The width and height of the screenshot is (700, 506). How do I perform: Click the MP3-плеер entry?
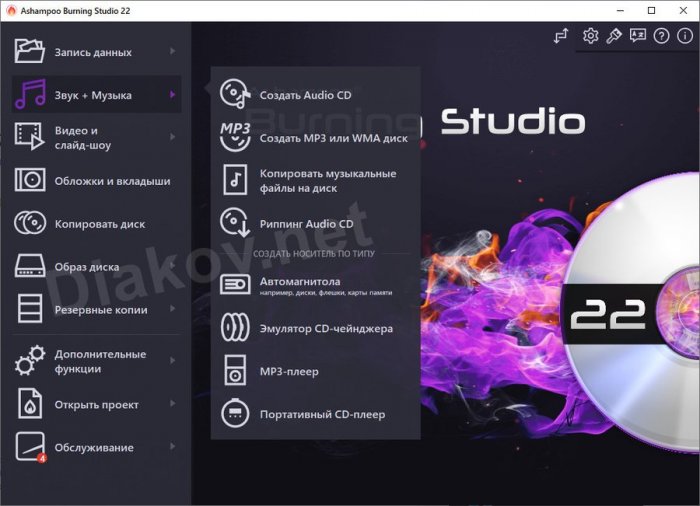tap(289, 371)
